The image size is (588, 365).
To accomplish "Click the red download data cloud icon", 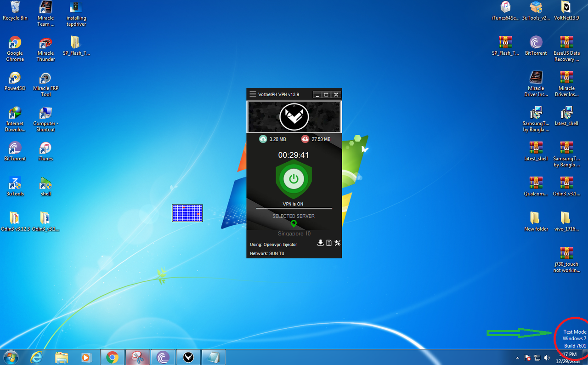I will point(305,139).
